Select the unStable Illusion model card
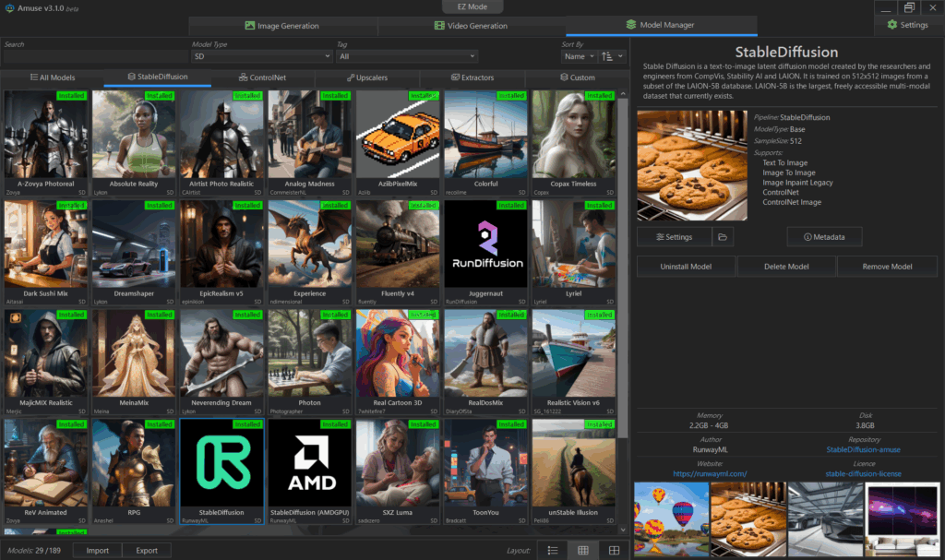The height and width of the screenshot is (560, 945). coord(574,472)
